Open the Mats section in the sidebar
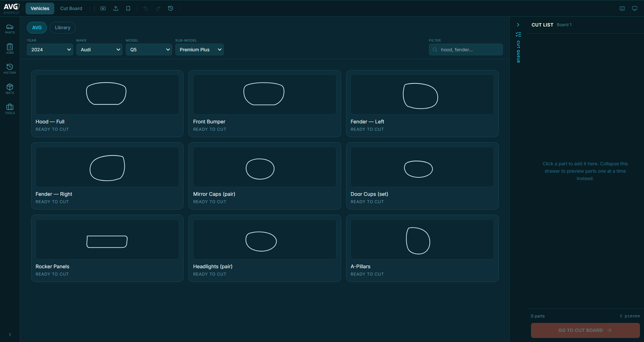 point(10,89)
